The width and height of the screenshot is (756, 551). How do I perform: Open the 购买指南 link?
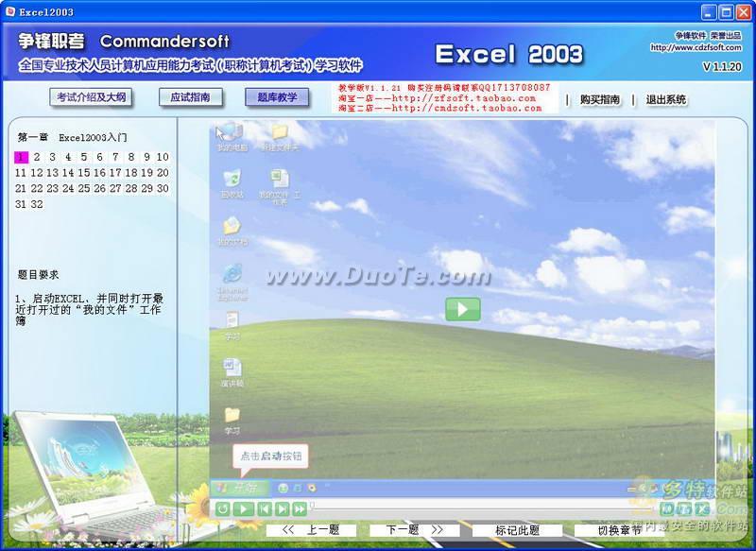click(600, 100)
